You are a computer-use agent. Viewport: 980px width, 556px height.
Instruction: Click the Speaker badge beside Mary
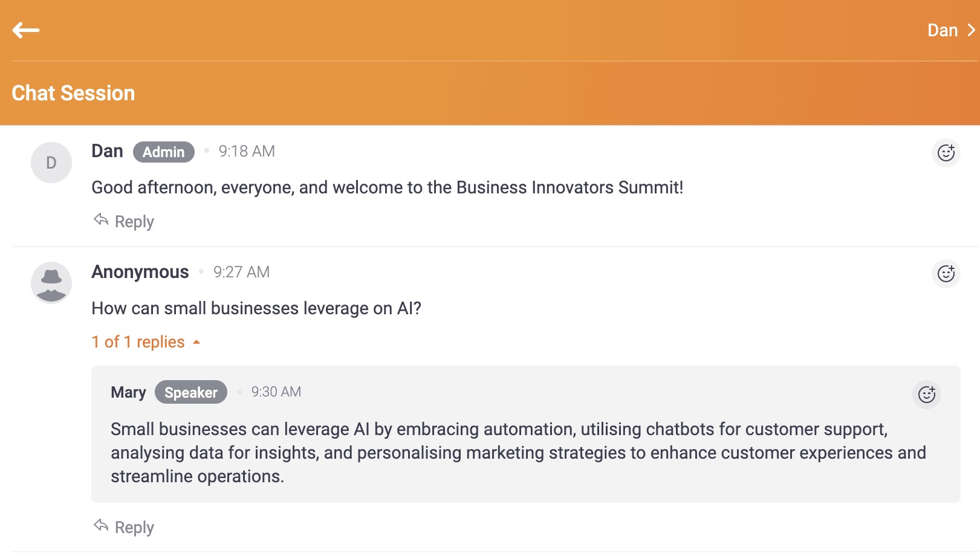pos(190,392)
